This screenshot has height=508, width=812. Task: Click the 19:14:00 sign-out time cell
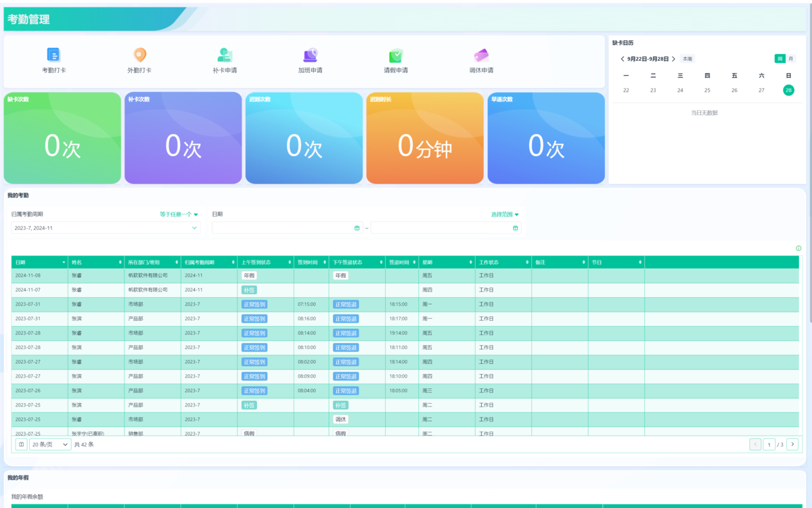(402, 333)
